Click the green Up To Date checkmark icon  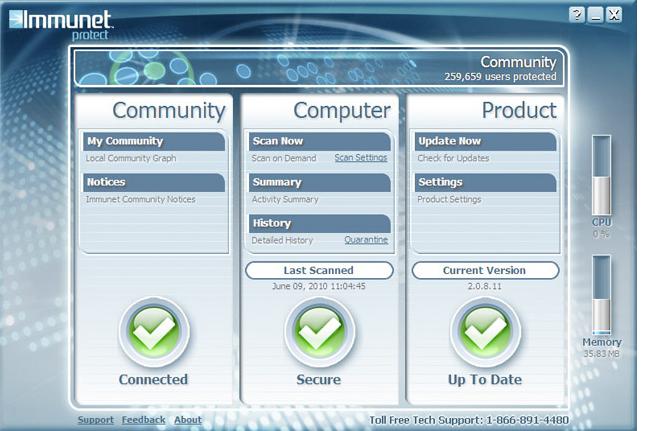click(x=485, y=332)
